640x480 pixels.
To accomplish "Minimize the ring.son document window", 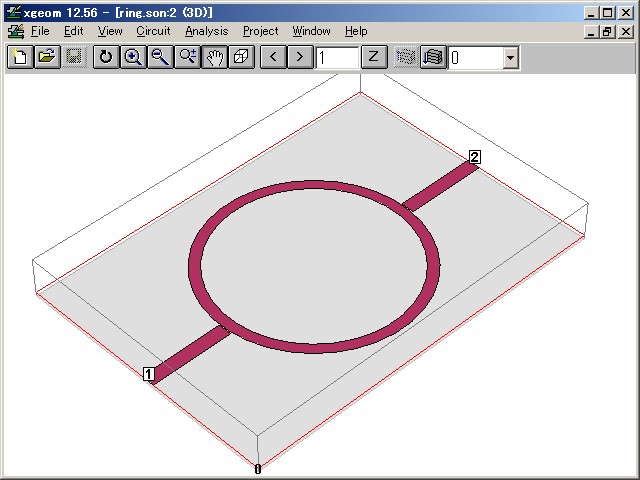I will tap(591, 32).
